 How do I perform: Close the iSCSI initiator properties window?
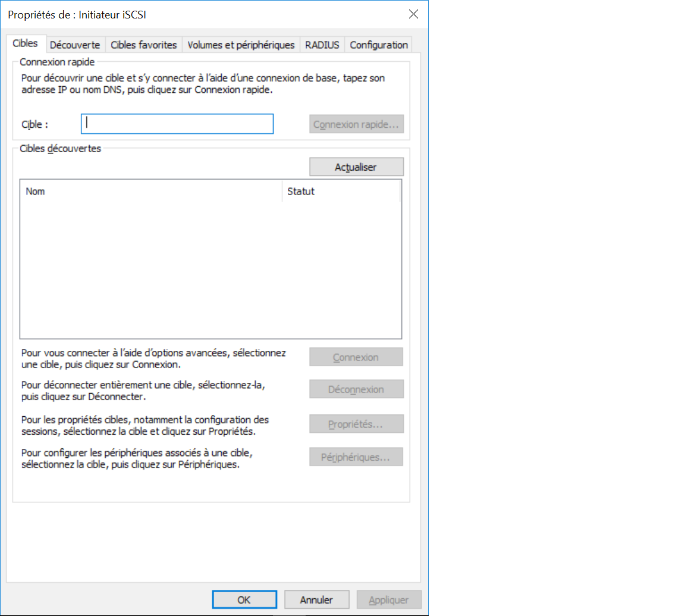point(413,15)
